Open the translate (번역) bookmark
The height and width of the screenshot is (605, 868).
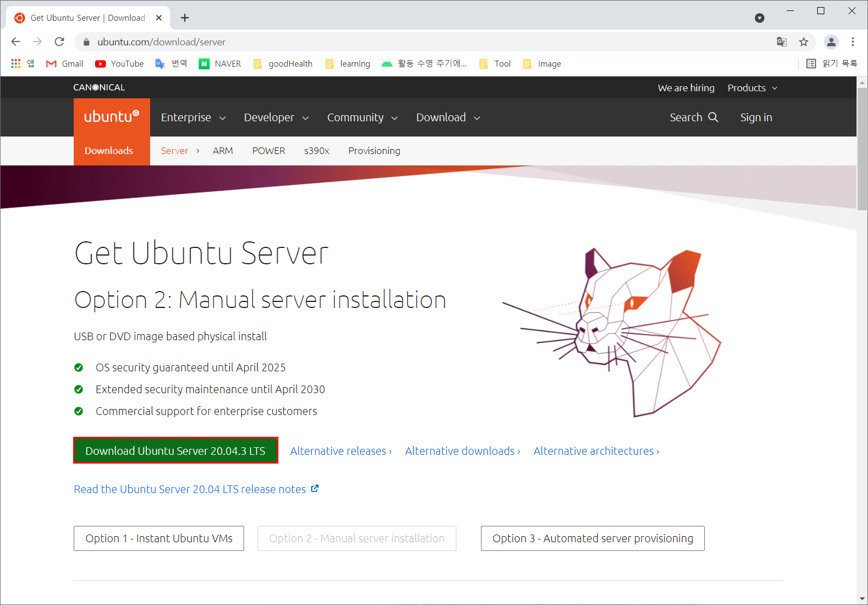tap(171, 64)
